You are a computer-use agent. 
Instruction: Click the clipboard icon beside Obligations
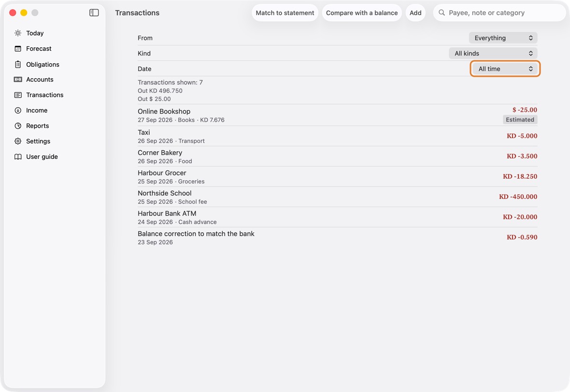[x=18, y=64]
